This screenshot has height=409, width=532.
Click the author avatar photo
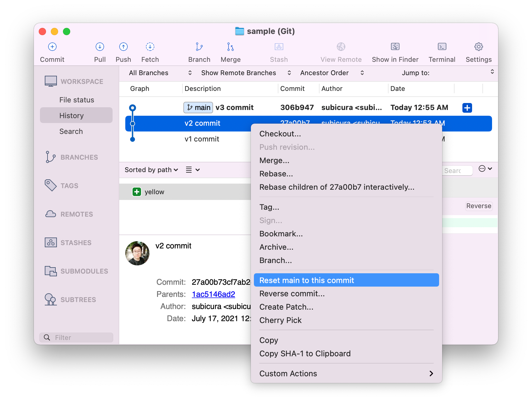pyautogui.click(x=137, y=253)
